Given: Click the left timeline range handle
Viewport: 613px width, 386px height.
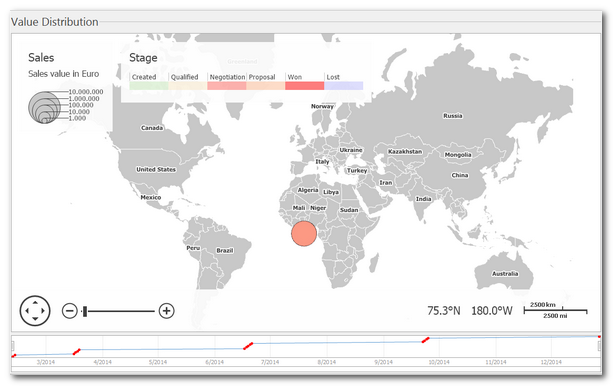Looking at the screenshot, I should click(x=13, y=346).
